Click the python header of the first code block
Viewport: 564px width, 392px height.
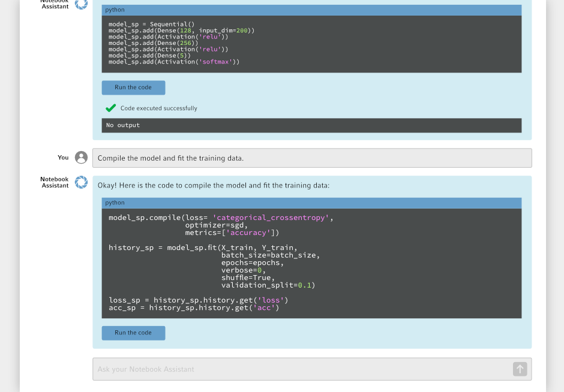tap(311, 10)
